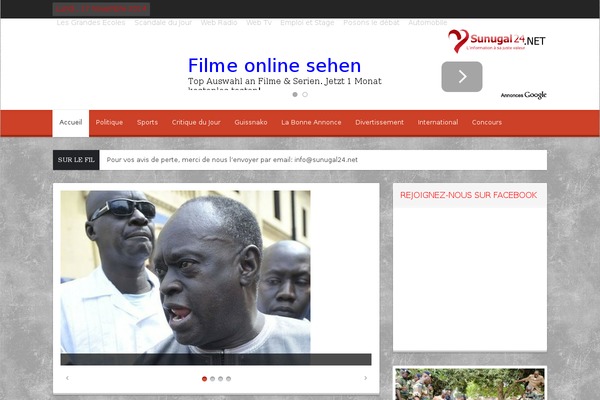Select the second ad carousel dot
Image resolution: width=600 pixels, height=400 pixels.
[305, 95]
